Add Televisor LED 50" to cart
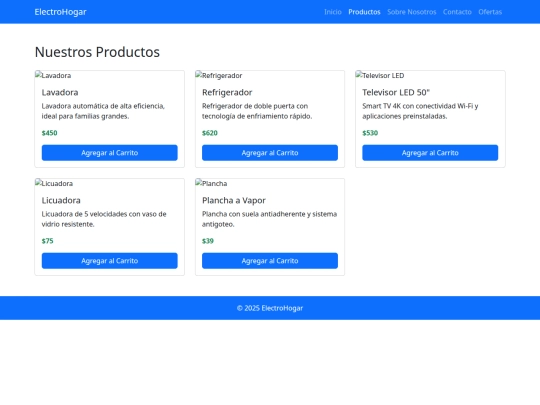 430,153
